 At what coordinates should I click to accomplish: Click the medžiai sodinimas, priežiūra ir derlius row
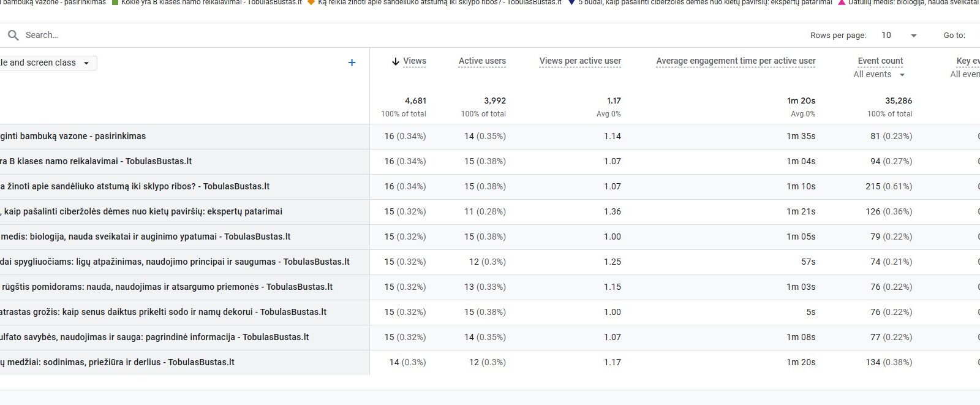click(118, 362)
